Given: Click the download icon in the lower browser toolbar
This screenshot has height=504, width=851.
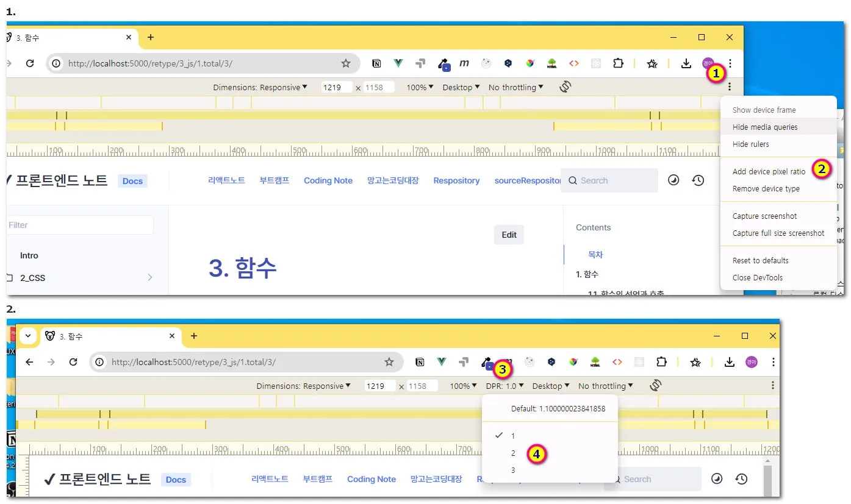Looking at the screenshot, I should click(729, 362).
